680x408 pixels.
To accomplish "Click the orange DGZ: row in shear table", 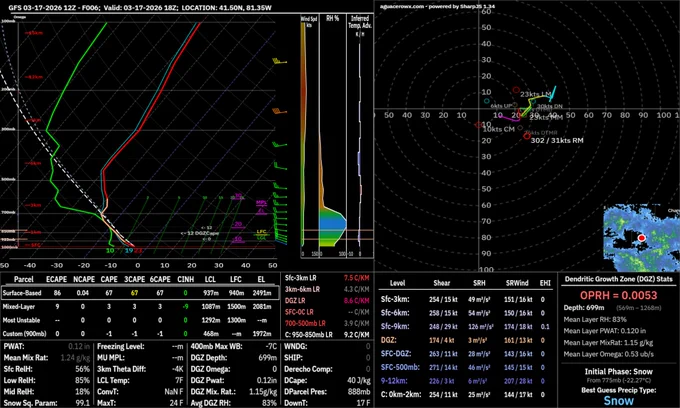I will point(466,340).
